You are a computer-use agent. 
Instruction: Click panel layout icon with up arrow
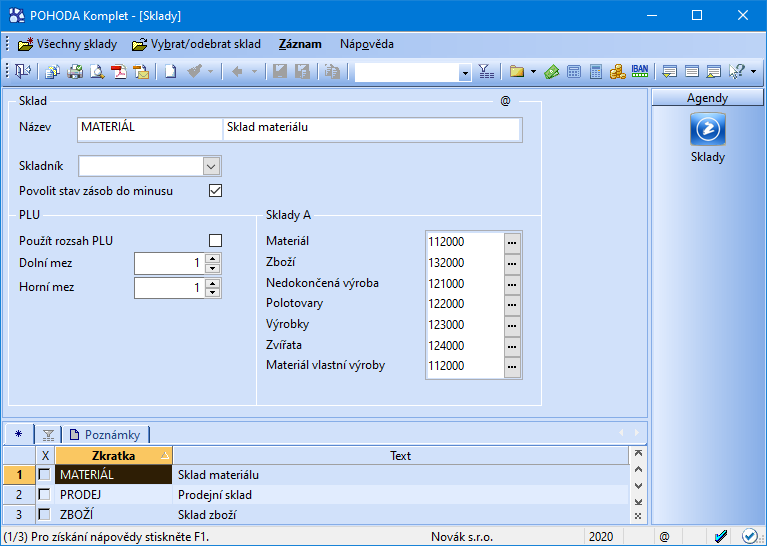[x=714, y=72]
